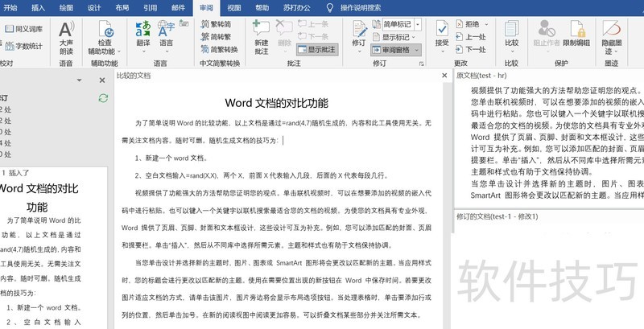
Task: Toggle the Show Comments (显示批注) button
Action: point(315,48)
